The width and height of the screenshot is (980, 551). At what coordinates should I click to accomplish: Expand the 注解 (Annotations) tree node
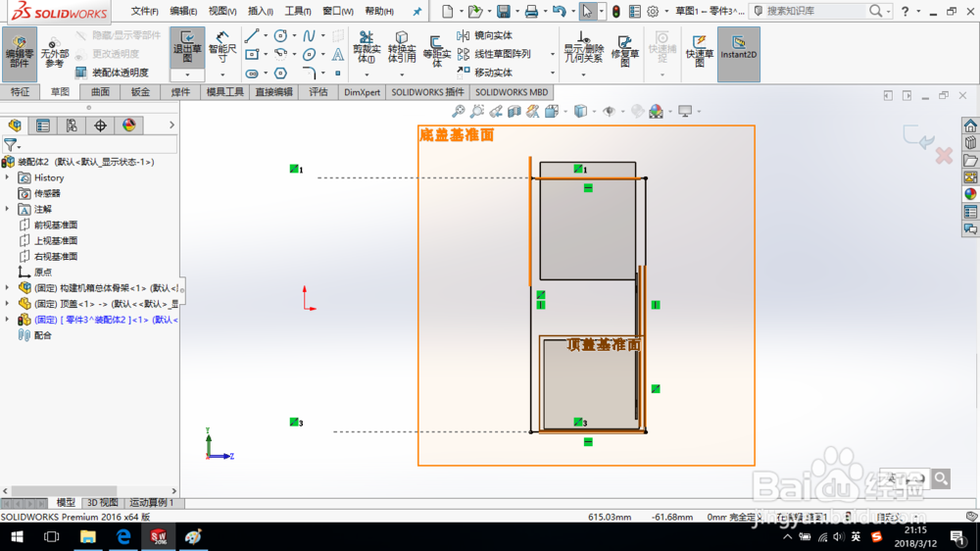(x=7, y=209)
